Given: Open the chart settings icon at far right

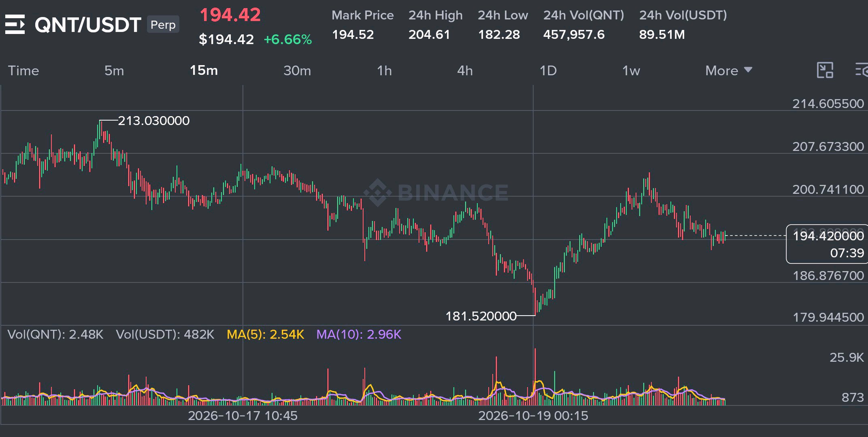Looking at the screenshot, I should tap(862, 70).
